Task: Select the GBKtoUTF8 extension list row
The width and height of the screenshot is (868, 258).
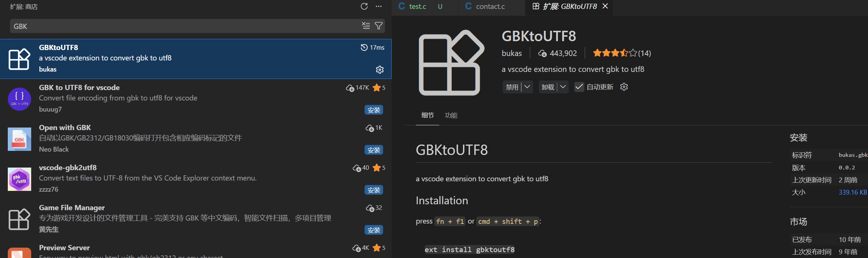Action: tap(196, 59)
